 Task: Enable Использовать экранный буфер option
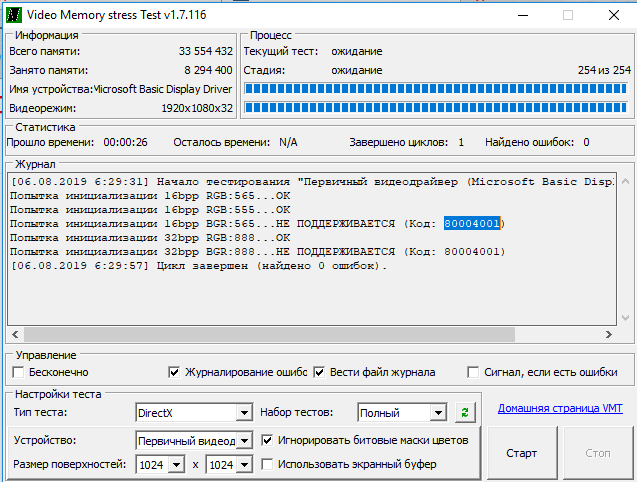tap(267, 464)
